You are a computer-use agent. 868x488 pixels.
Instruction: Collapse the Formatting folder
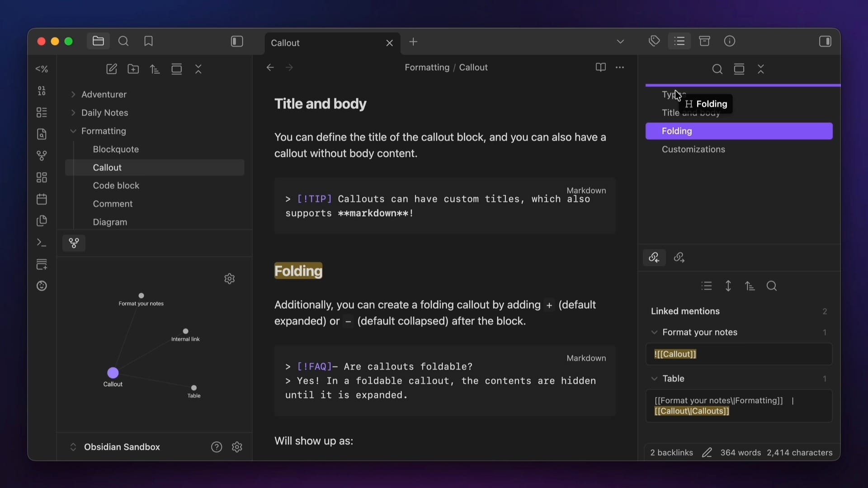tap(73, 131)
